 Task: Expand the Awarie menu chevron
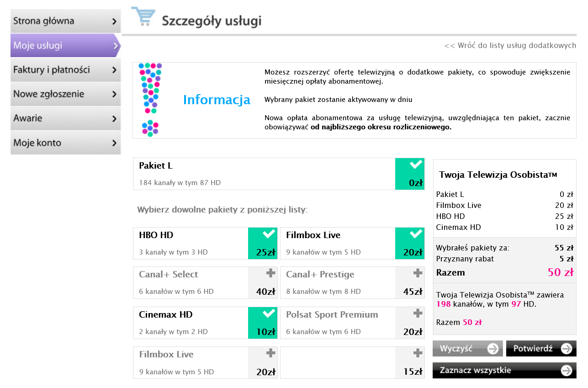pyautogui.click(x=114, y=119)
